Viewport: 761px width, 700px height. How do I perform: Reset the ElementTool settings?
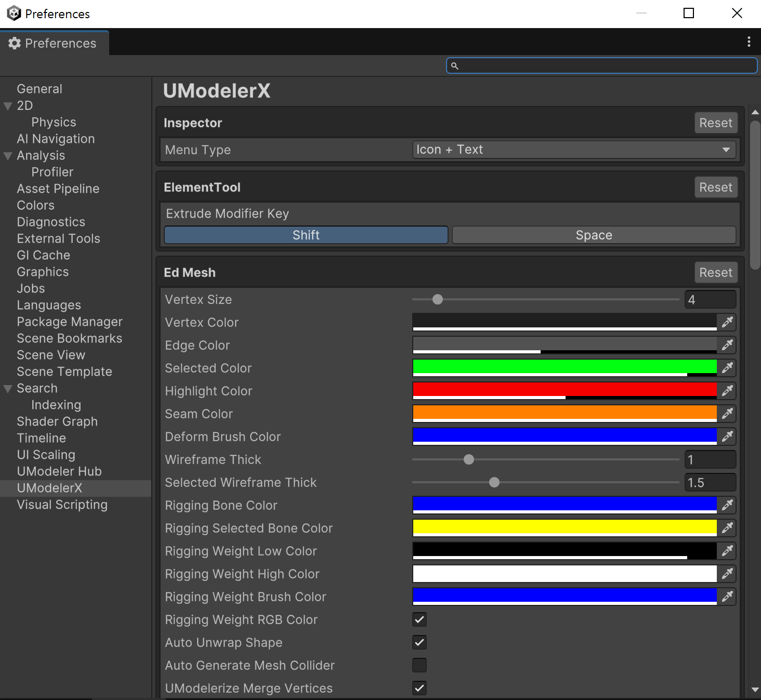(716, 187)
